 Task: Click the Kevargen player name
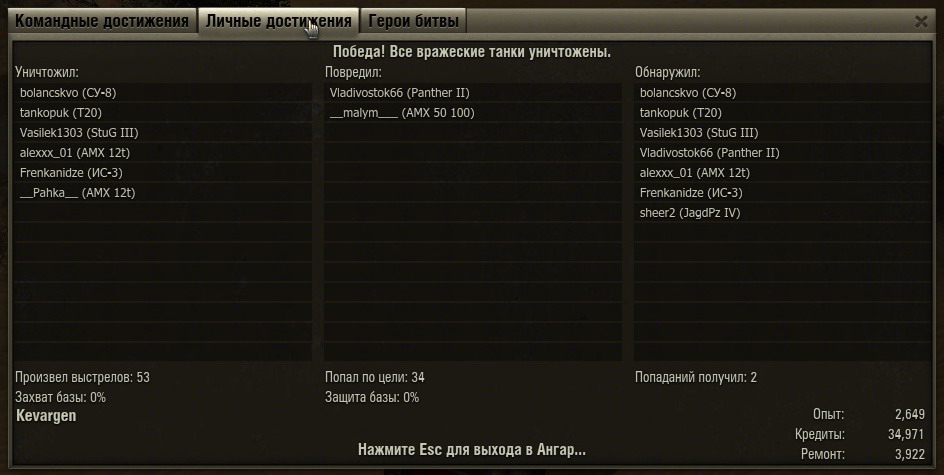click(x=46, y=415)
